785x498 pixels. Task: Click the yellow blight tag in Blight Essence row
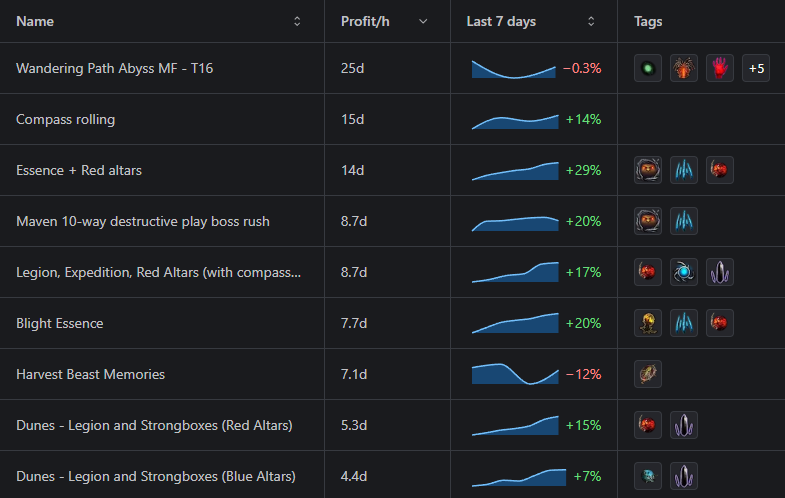tap(648, 323)
